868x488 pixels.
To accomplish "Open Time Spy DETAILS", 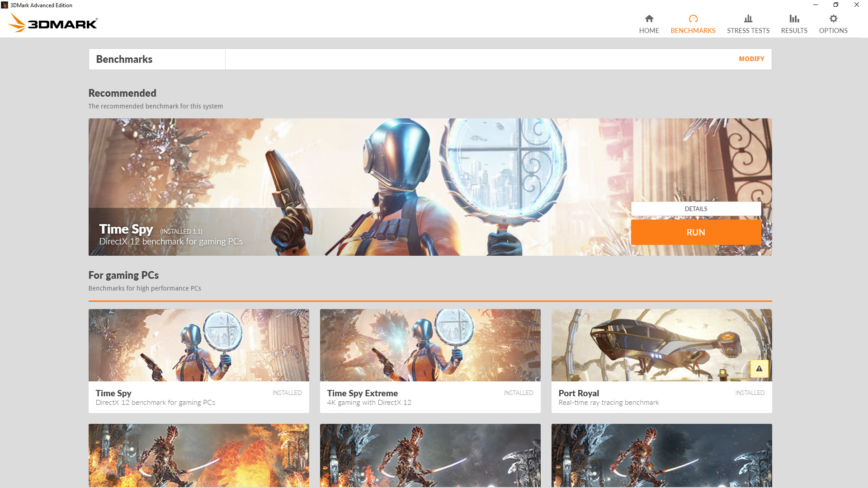I will click(x=695, y=209).
